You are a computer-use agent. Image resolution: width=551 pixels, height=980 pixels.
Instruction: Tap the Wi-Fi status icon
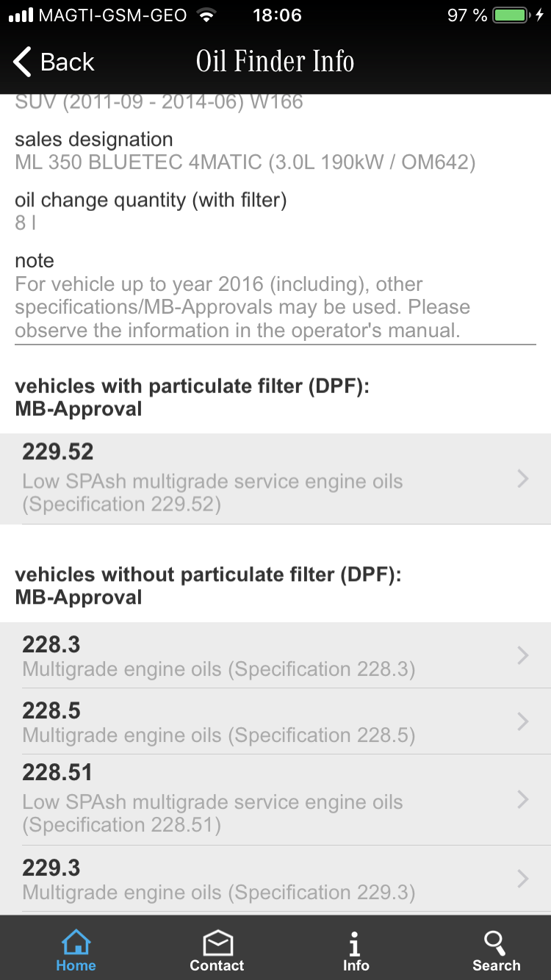click(x=208, y=15)
